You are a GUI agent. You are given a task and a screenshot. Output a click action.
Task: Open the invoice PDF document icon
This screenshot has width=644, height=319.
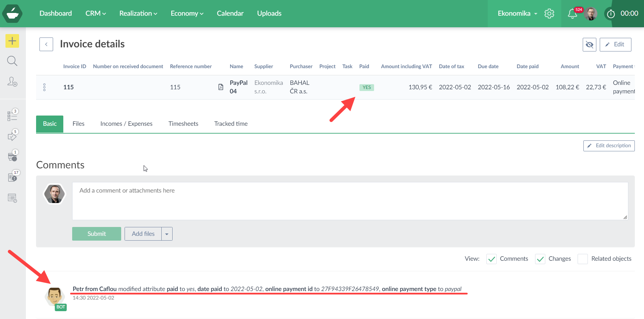pos(221,87)
